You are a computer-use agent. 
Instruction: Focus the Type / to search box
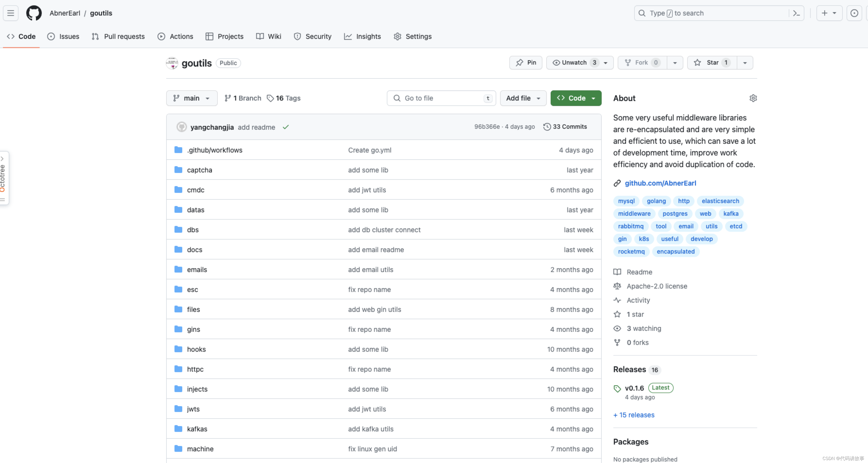pyautogui.click(x=719, y=13)
